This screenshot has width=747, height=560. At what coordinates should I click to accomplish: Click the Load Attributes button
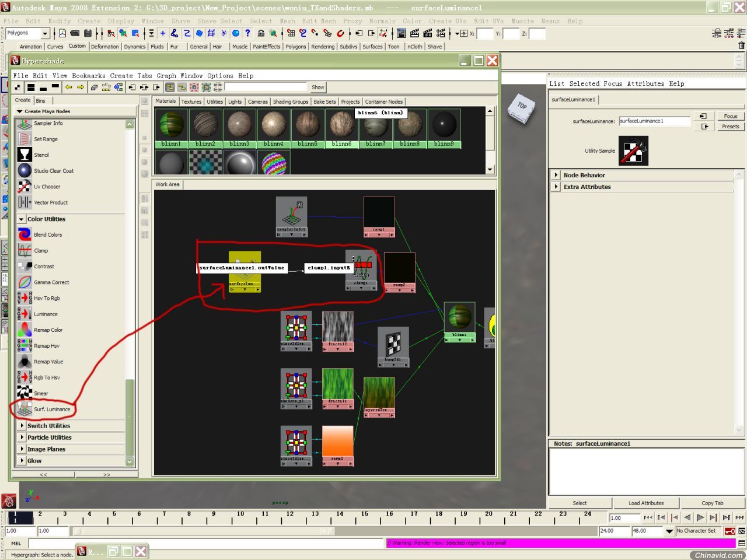coord(646,503)
